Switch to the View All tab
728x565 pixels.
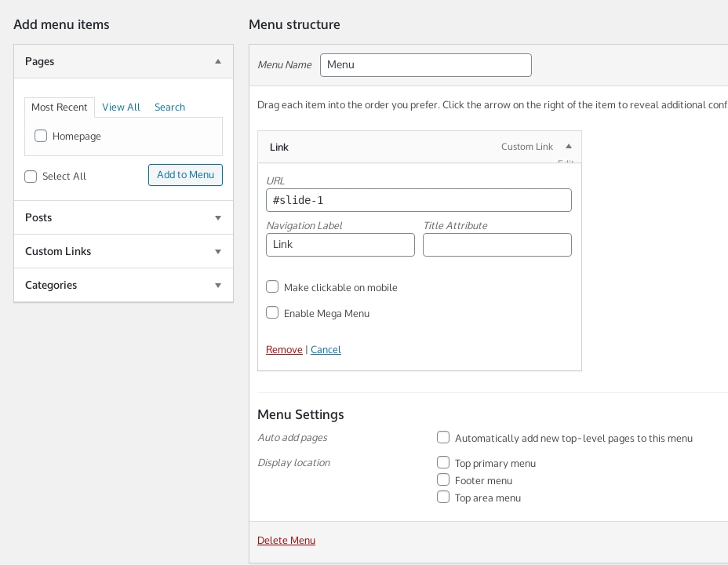point(121,108)
